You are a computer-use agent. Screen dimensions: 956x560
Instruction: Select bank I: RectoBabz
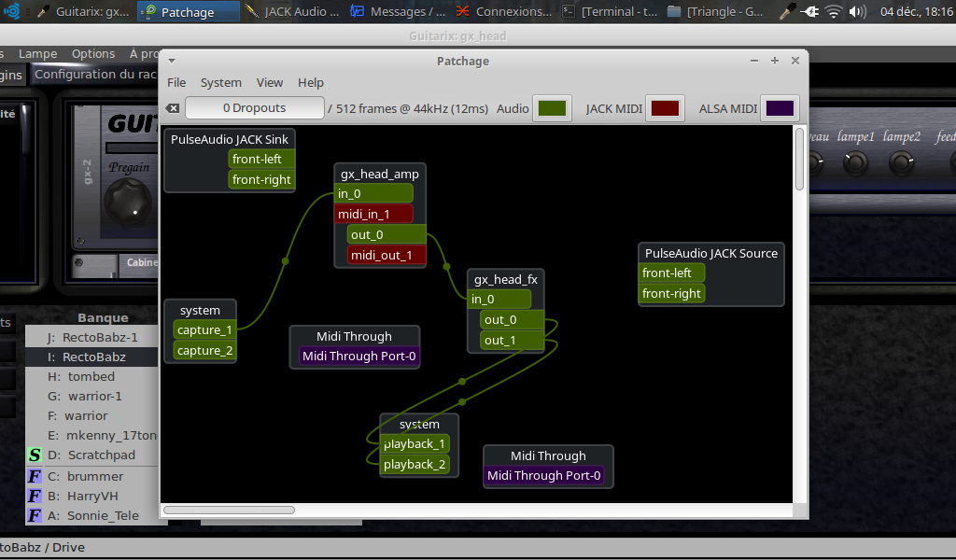tap(92, 357)
